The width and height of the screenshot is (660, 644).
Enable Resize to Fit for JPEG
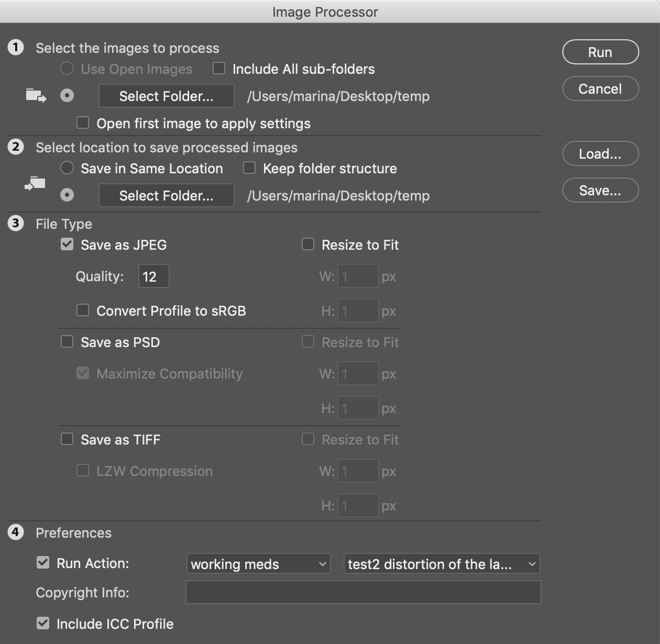[x=308, y=244]
